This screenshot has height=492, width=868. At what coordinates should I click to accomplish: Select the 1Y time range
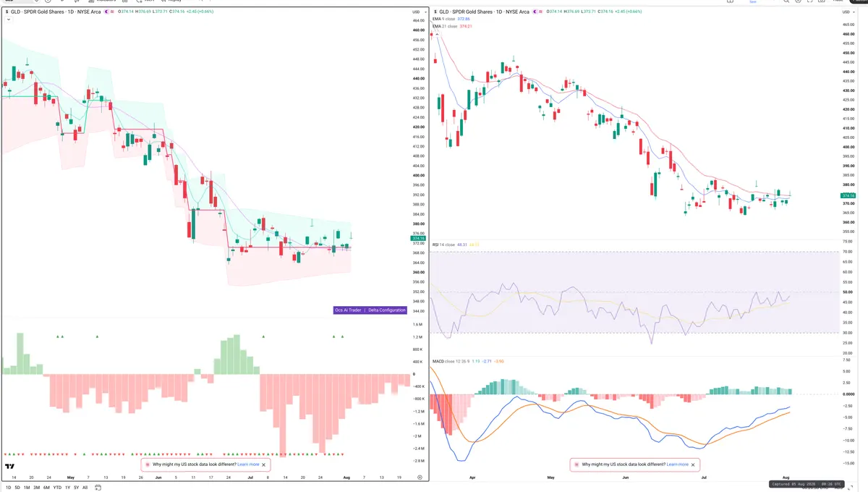[x=67, y=488]
